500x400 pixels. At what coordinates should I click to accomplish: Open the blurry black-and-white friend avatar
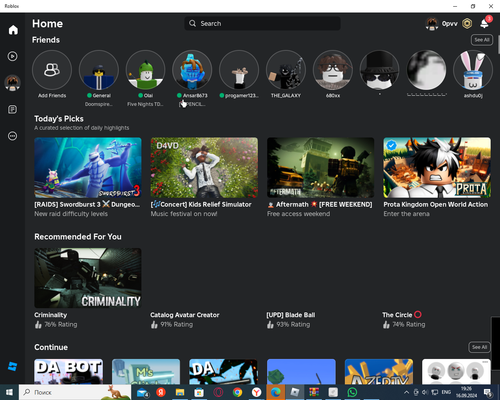426,70
